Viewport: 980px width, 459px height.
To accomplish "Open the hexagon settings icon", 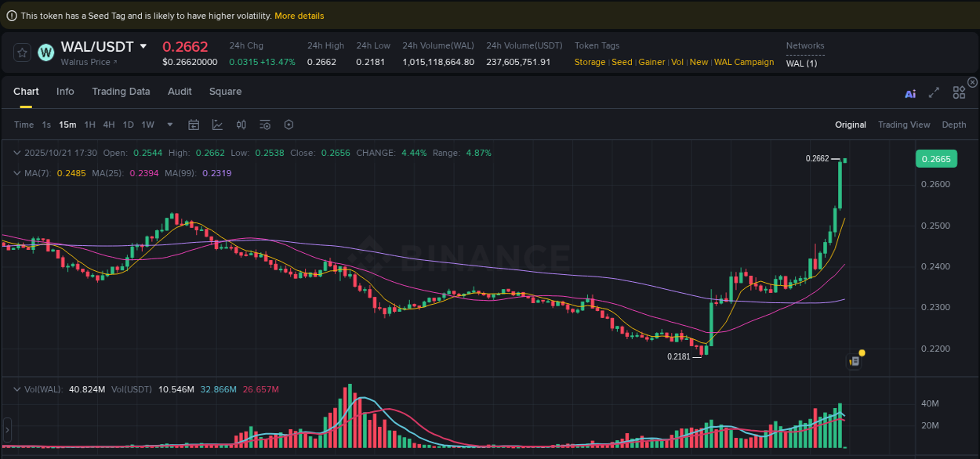I will click(288, 125).
